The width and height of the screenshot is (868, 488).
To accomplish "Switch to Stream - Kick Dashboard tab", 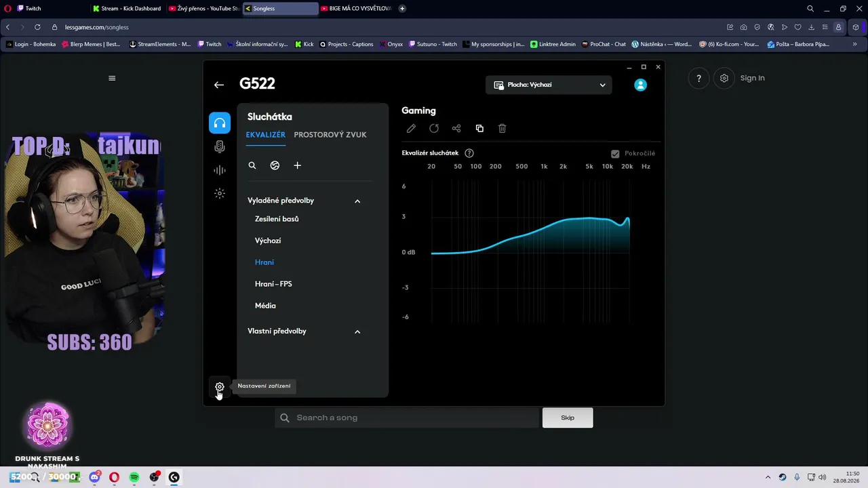I will [x=127, y=9].
